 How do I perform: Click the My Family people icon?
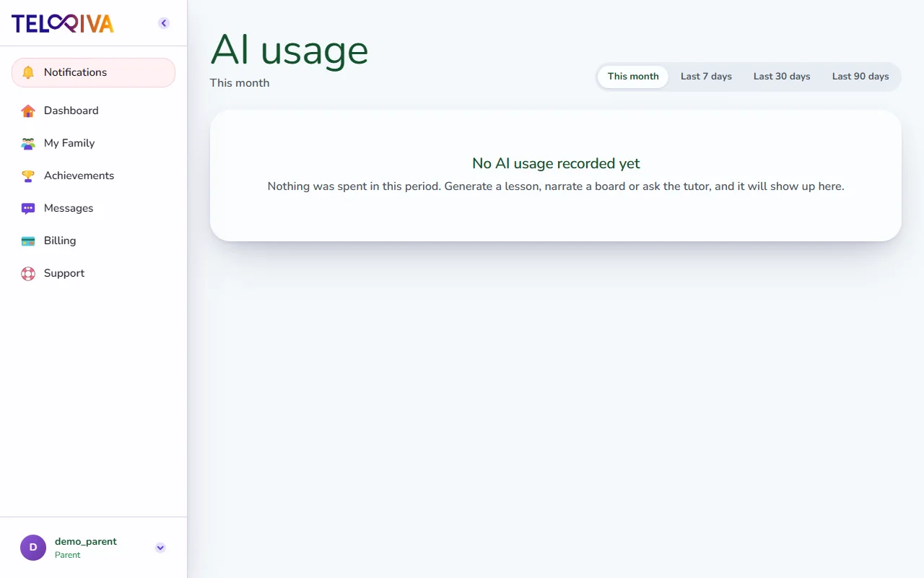[x=28, y=143]
